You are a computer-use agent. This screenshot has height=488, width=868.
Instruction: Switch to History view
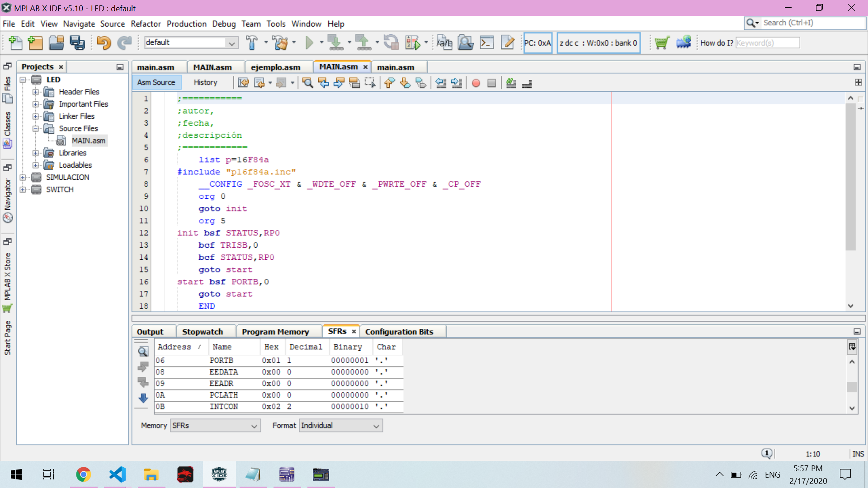(205, 82)
